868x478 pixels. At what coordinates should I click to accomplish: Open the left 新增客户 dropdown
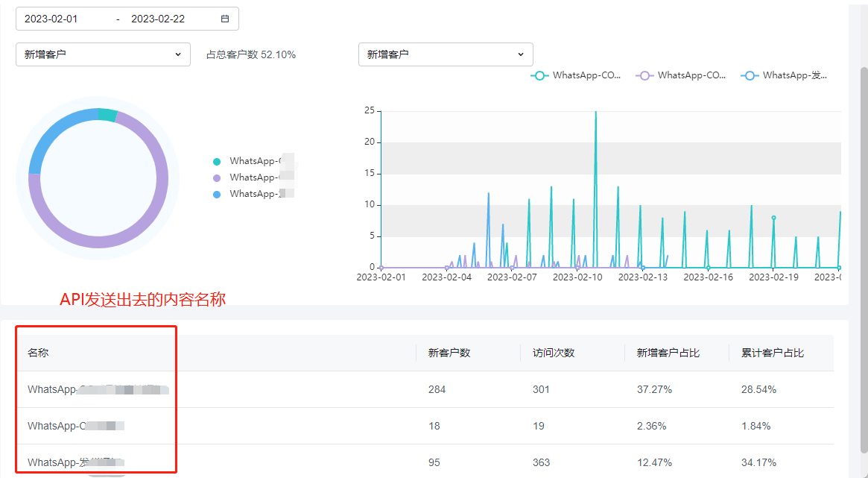103,54
